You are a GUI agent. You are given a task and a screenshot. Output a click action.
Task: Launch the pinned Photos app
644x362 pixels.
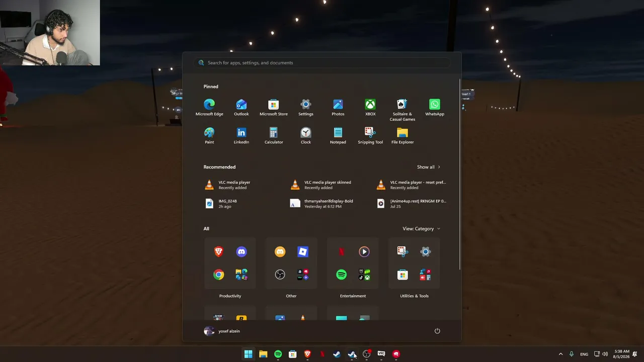[x=338, y=108]
